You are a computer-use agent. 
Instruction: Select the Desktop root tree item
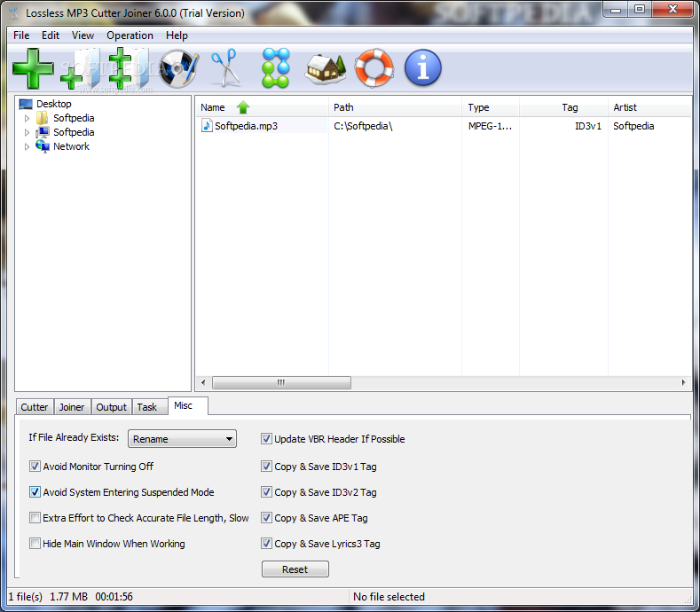point(54,104)
